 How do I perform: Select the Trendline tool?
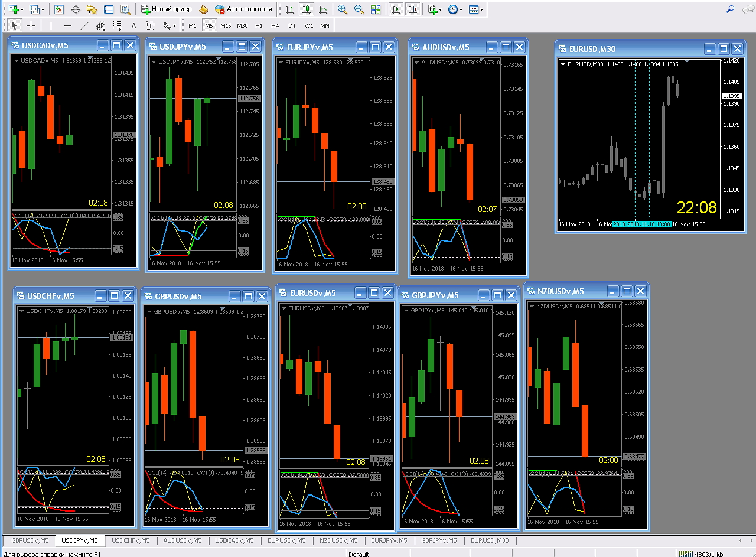click(x=84, y=25)
